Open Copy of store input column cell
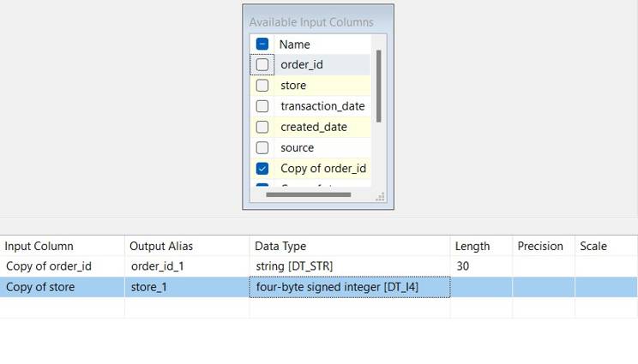638x364 pixels. point(62,287)
